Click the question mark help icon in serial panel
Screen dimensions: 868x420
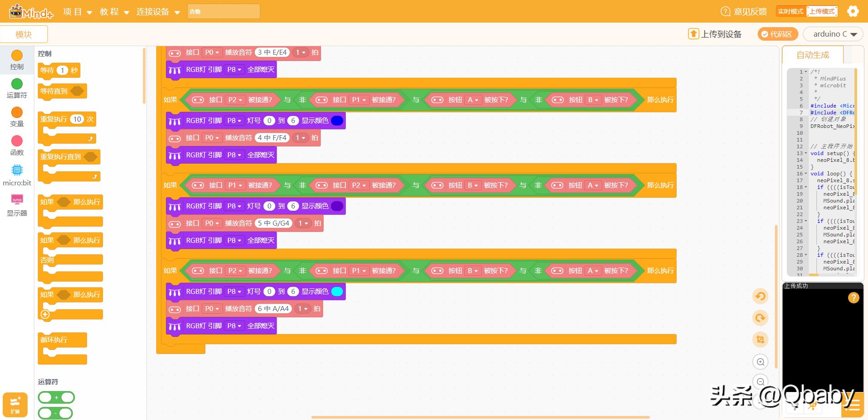(x=853, y=297)
